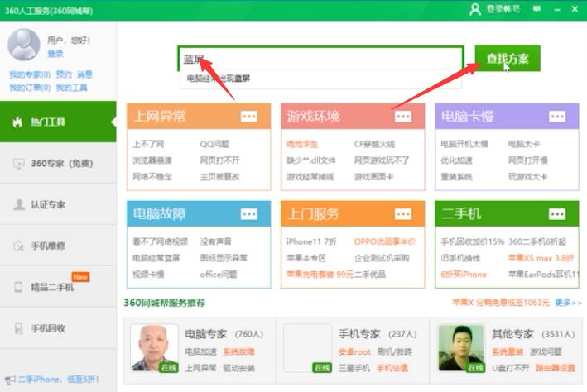Choose the 游戏经常掉线 entry
Image resolution: width=587 pixels, height=392 pixels.
[x=310, y=176]
